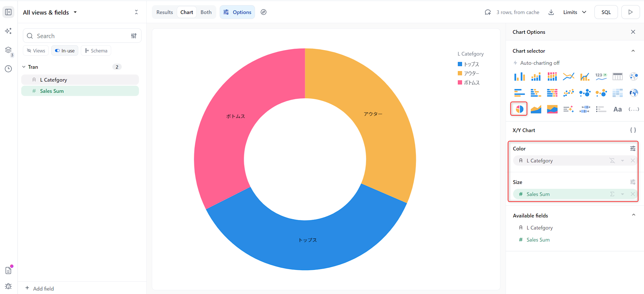Viewport: 644px width, 294px height.
Task: Collapse the field picker panel arrows
Action: pyautogui.click(x=136, y=12)
